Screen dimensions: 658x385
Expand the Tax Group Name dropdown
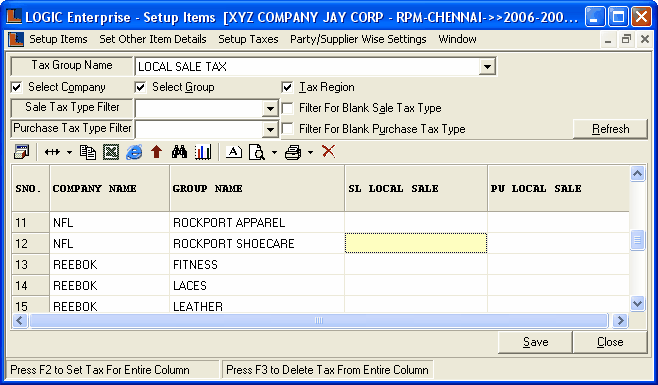(487, 66)
